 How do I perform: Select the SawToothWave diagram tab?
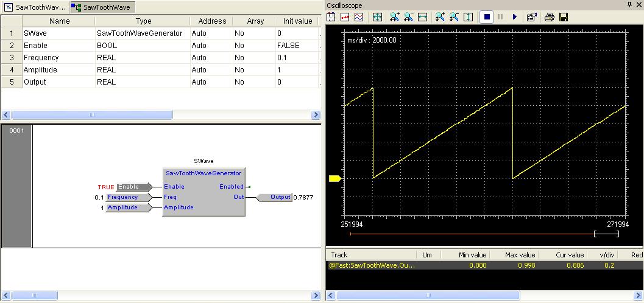[x=103, y=7]
